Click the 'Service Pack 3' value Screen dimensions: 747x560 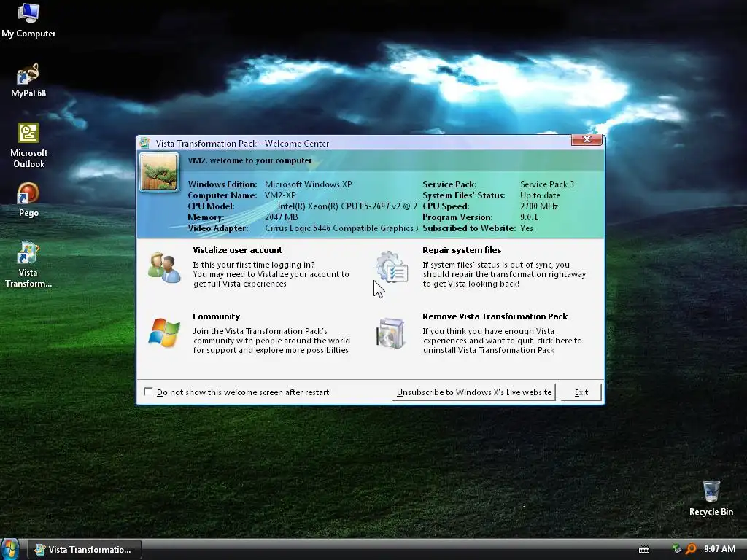pyautogui.click(x=547, y=184)
